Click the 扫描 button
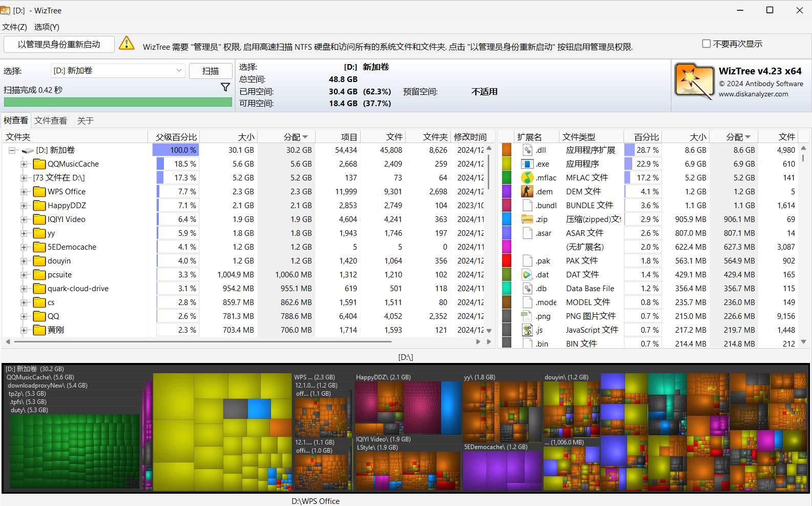812x506 pixels. pos(210,71)
